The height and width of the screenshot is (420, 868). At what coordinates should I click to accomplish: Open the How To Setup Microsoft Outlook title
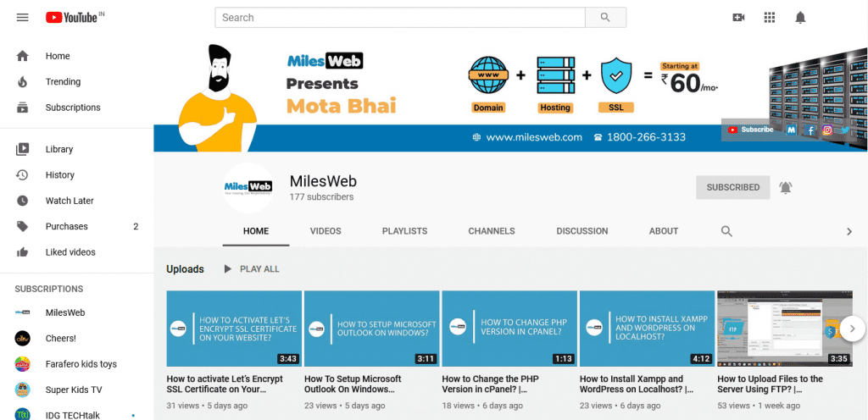click(x=353, y=384)
